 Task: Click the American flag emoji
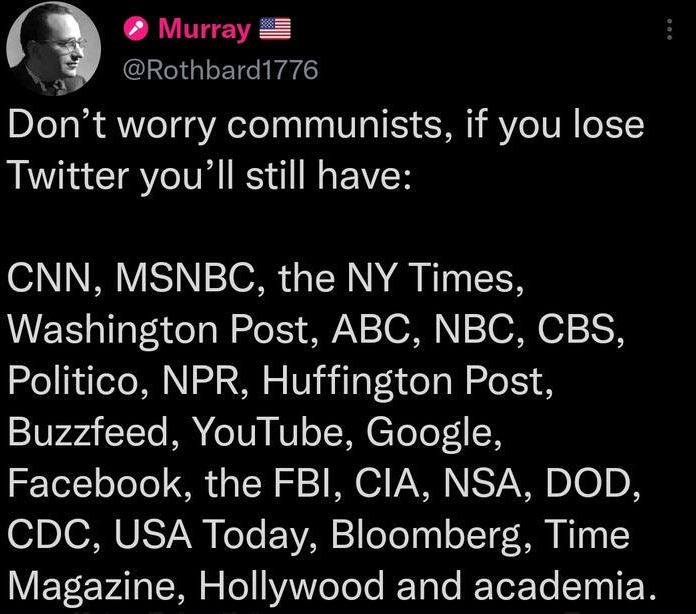(x=275, y=29)
